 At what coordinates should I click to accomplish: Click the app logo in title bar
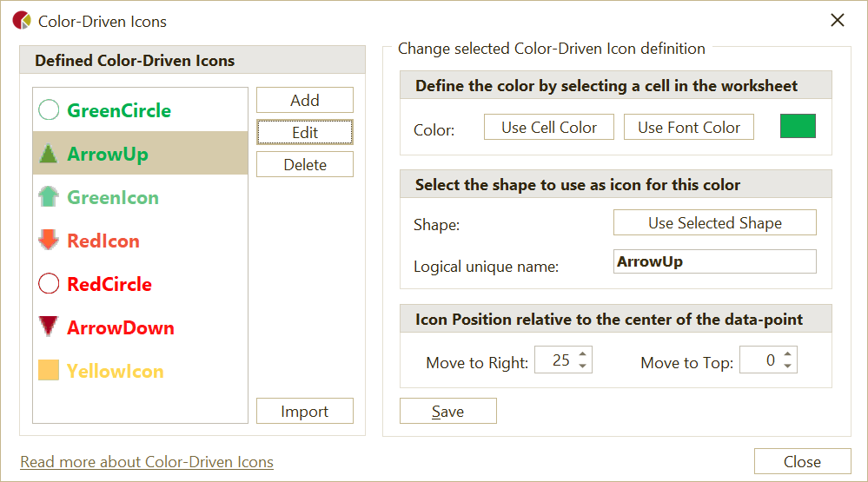(22, 21)
